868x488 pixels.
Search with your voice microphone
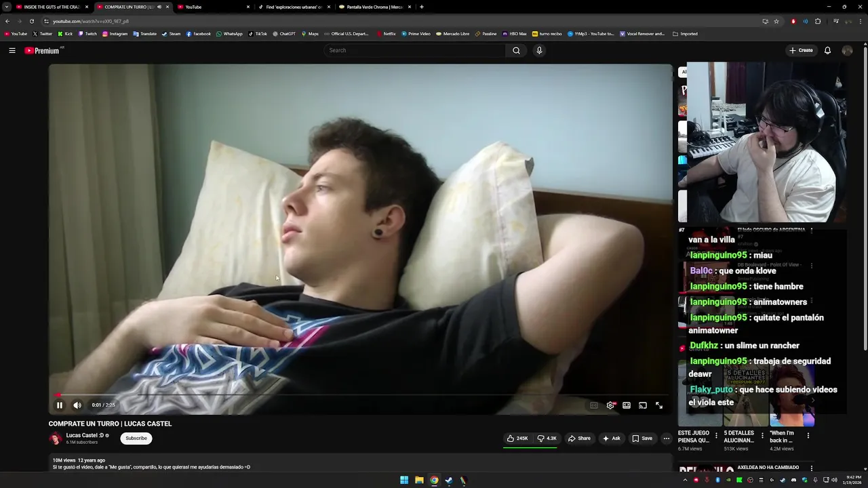(x=539, y=50)
